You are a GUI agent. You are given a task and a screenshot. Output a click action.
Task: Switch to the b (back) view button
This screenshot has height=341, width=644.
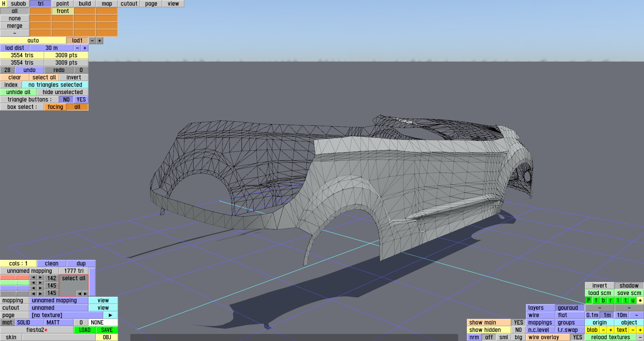[x=603, y=300]
